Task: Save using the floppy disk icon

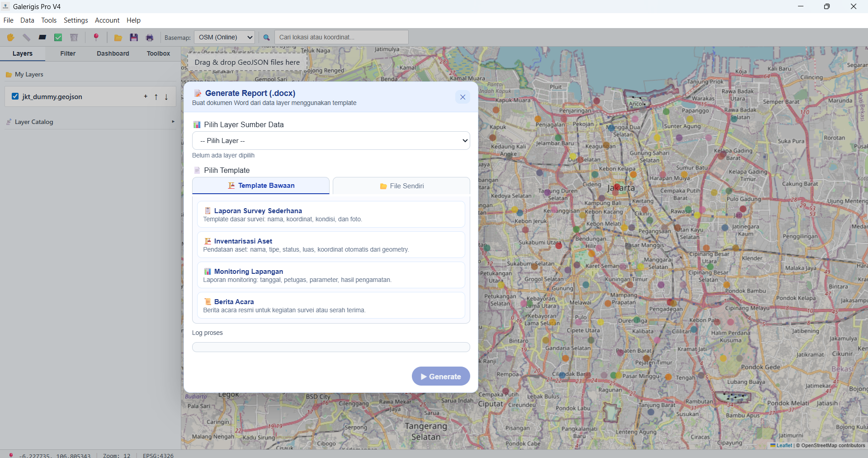Action: (x=134, y=38)
